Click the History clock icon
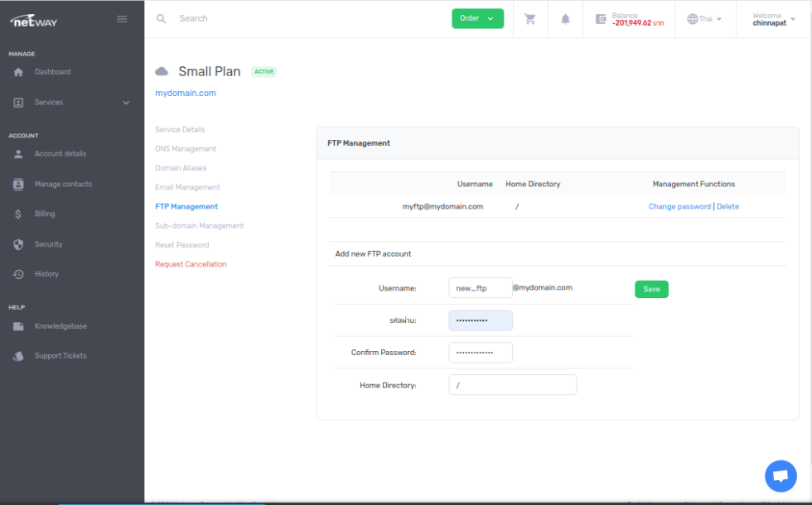Viewport: 812px width, 505px height. 18,274
